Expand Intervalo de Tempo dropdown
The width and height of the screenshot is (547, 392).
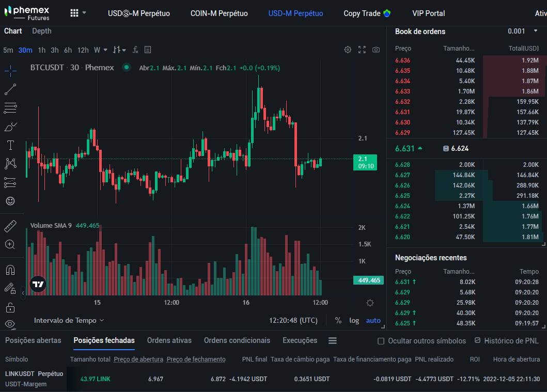click(69, 321)
